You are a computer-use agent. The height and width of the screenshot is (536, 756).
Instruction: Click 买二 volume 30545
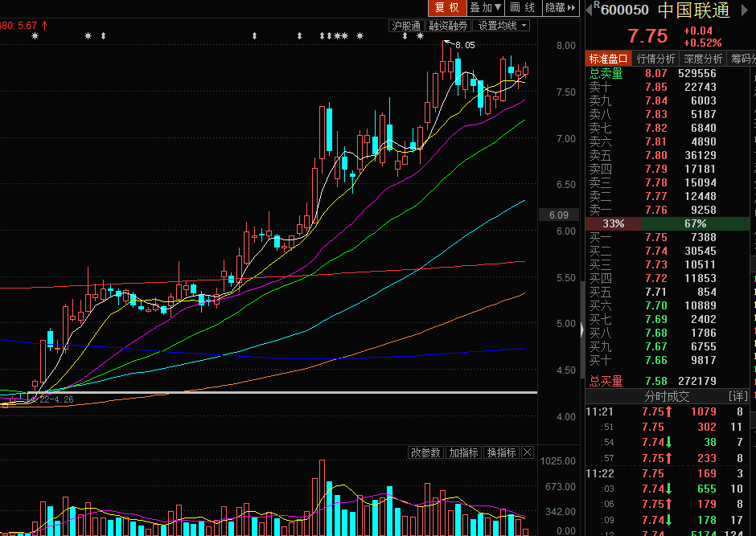(x=700, y=251)
